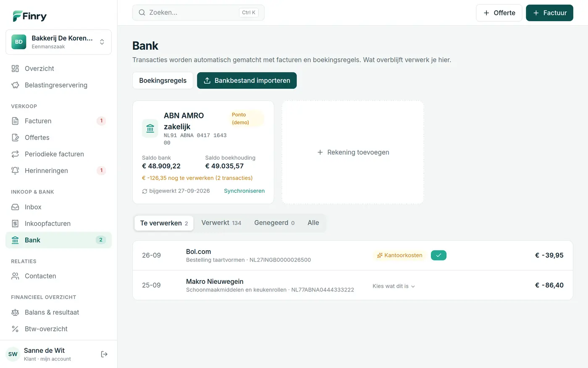Open the Offertes page
This screenshot has height=368, width=588.
[58, 138]
